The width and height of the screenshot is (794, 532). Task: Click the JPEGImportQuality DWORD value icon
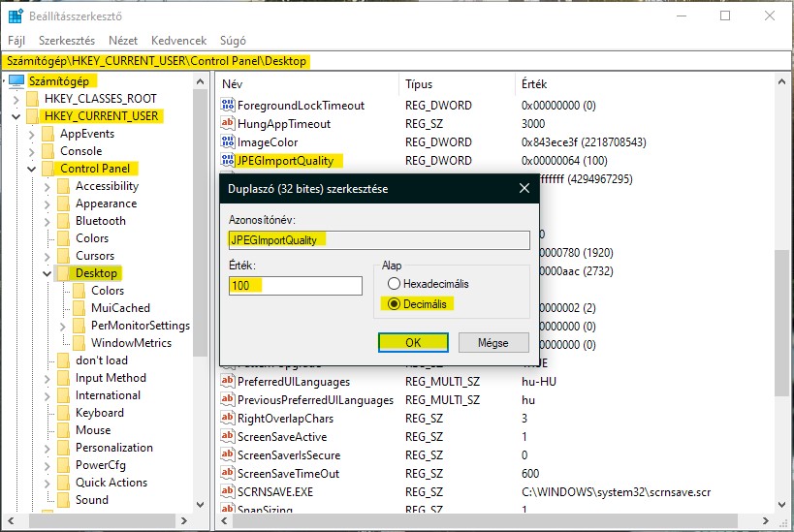[x=228, y=160]
